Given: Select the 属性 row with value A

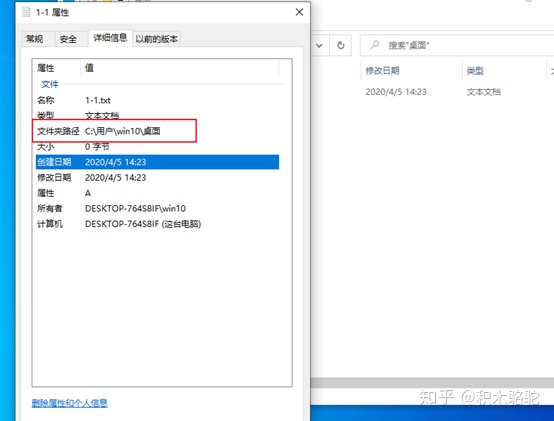Looking at the screenshot, I should (x=157, y=193).
